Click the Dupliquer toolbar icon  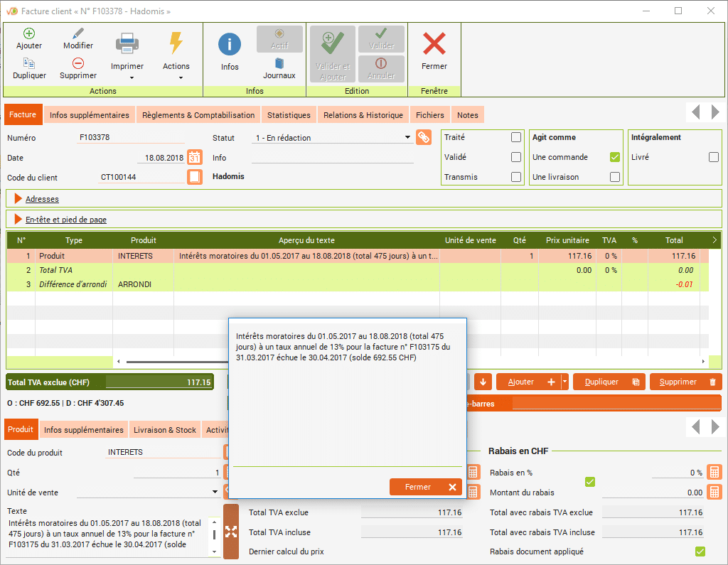point(29,64)
